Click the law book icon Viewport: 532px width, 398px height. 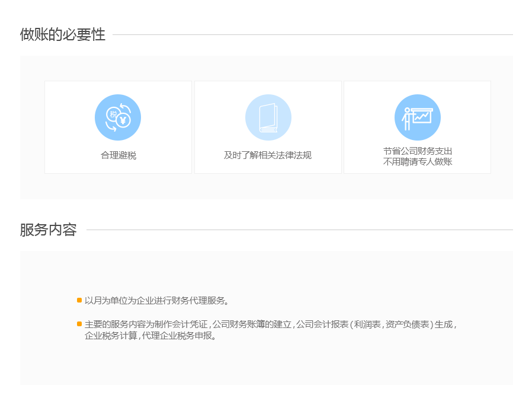click(x=268, y=117)
